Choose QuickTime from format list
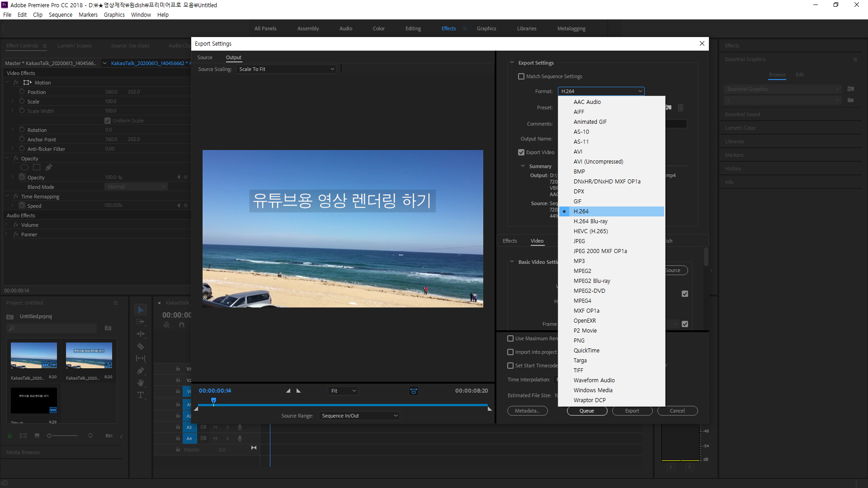 (x=586, y=351)
